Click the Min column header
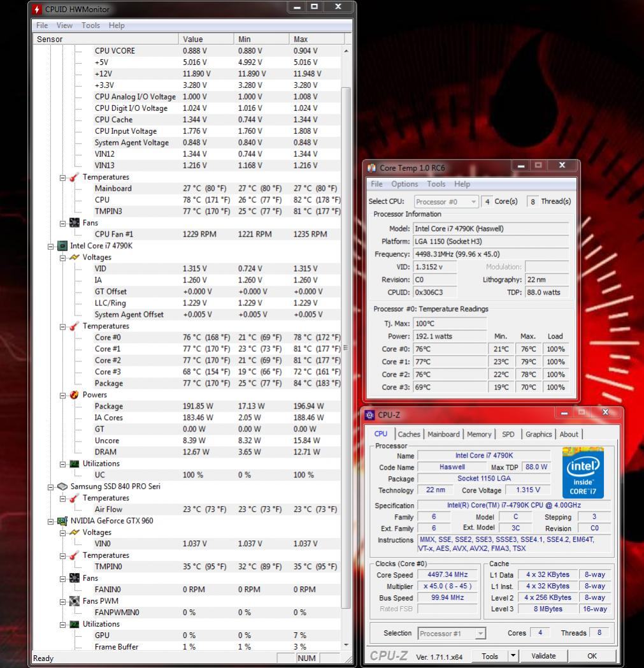The width and height of the screenshot is (644, 668). pyautogui.click(x=261, y=39)
